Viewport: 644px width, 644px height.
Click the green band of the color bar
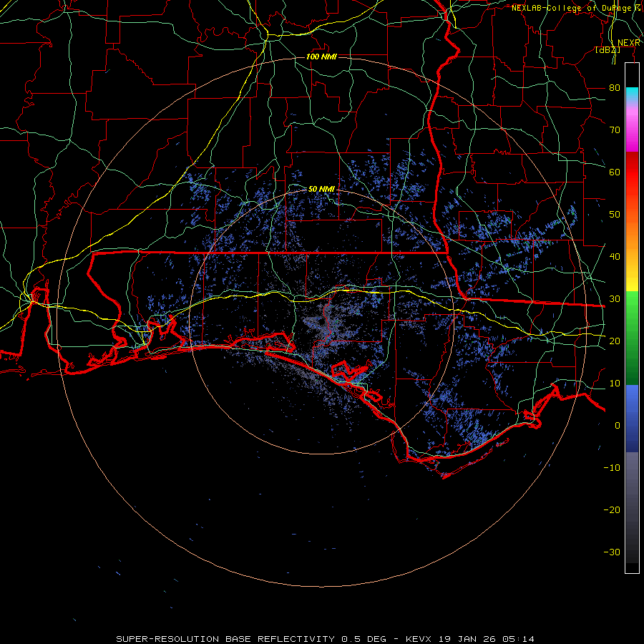coord(632,338)
